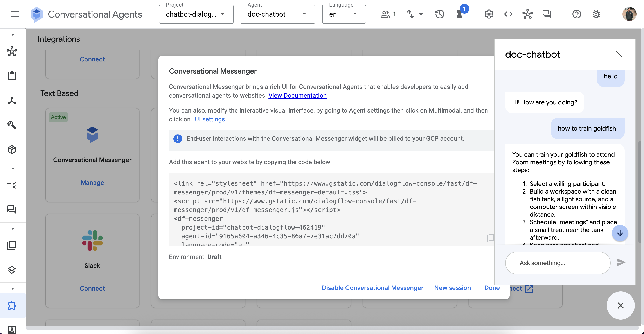Open the Agent dropdown showing doc-chatbot
The image size is (644, 334).
click(304, 14)
